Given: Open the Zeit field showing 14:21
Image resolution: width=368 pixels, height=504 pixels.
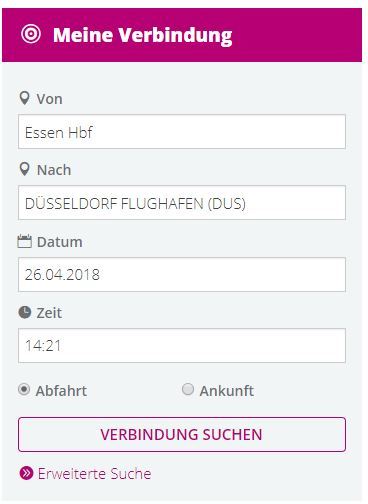Looking at the screenshot, I should tap(182, 345).
